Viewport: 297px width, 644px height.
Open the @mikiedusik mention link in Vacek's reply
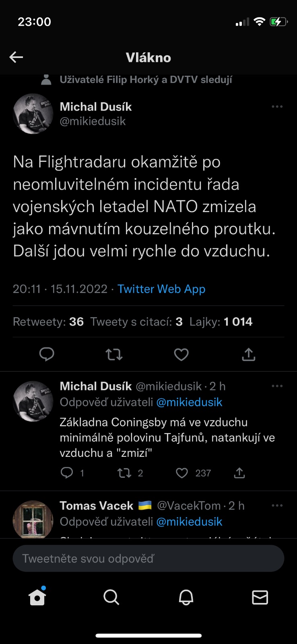pyautogui.click(x=189, y=522)
